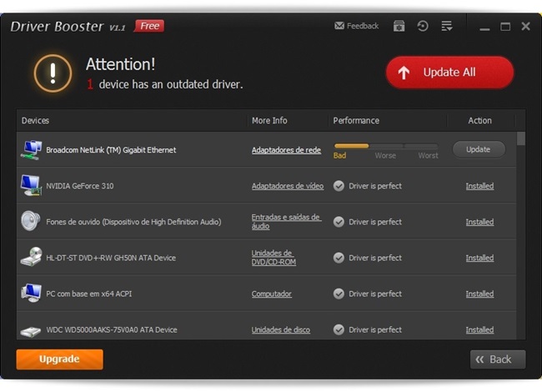Click 'device has an outdated driver' message
542x392 pixels.
click(171, 84)
